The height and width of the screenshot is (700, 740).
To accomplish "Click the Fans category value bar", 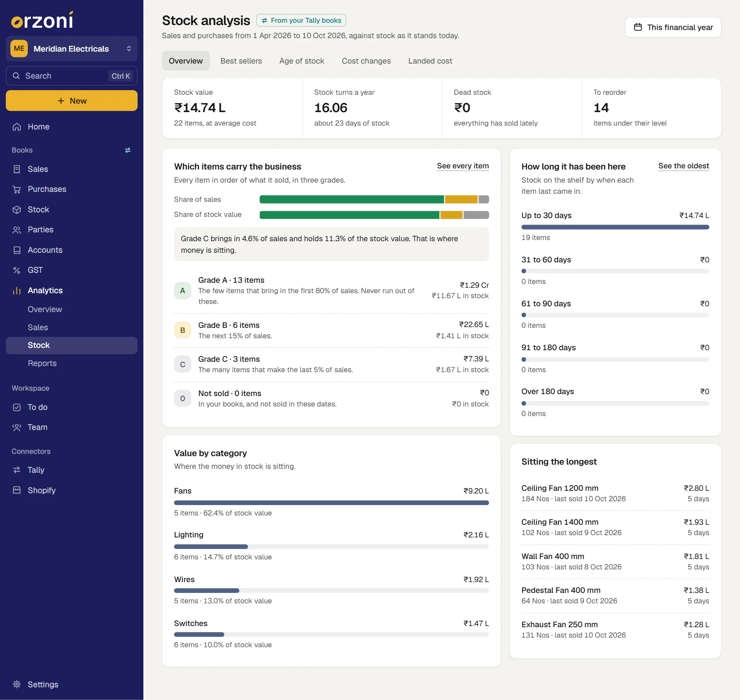I will point(331,502).
